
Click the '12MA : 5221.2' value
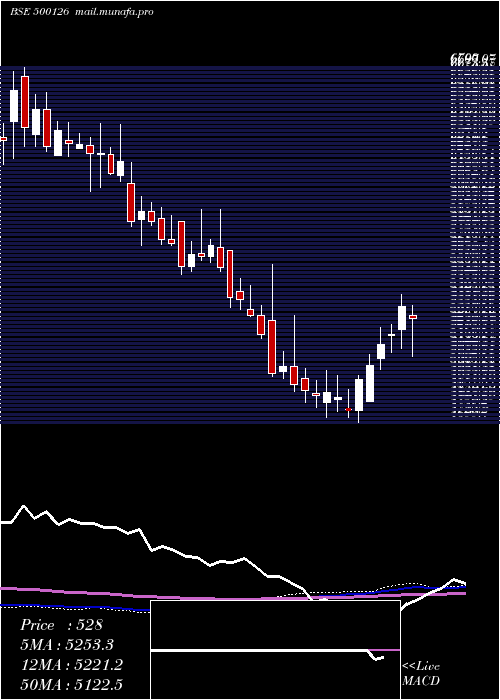point(71,665)
